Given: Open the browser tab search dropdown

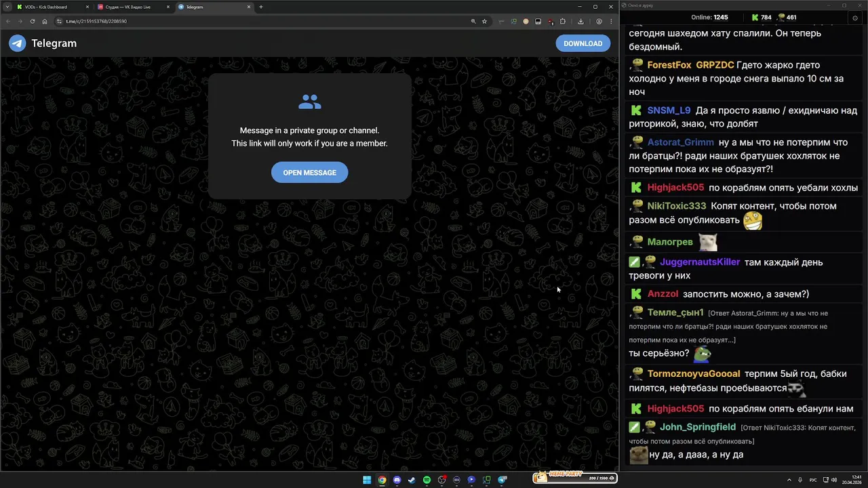Looking at the screenshot, I should coord(7,7).
